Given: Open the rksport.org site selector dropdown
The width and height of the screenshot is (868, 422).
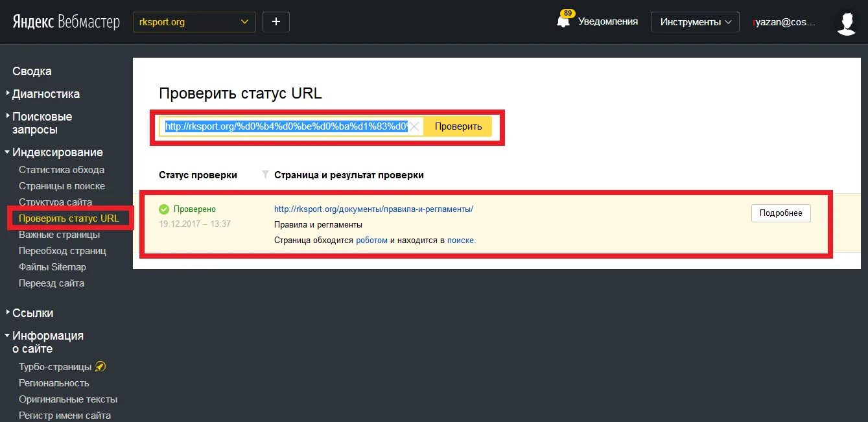Looking at the screenshot, I should click(193, 21).
